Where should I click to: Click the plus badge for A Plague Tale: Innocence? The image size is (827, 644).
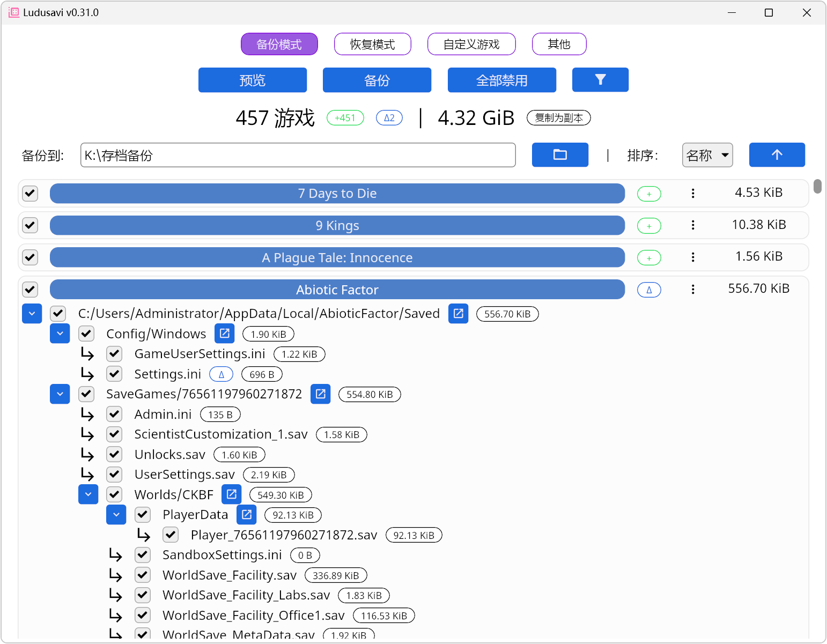coord(649,258)
